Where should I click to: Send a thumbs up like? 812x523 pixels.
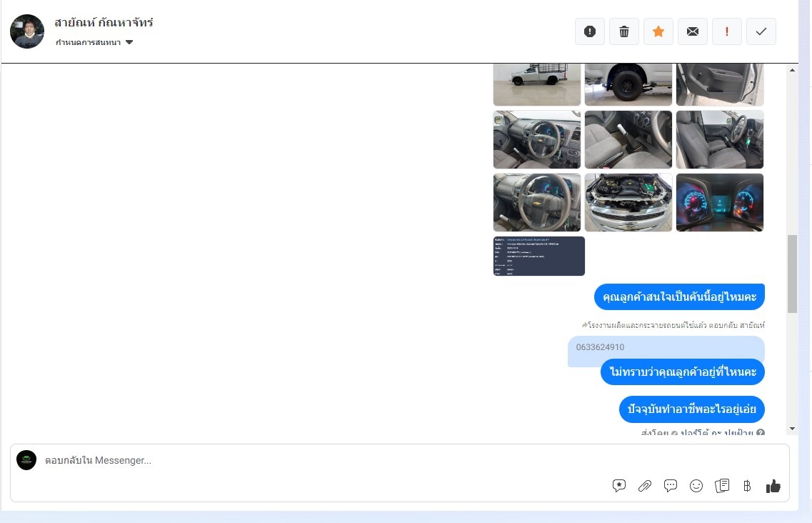pos(773,486)
